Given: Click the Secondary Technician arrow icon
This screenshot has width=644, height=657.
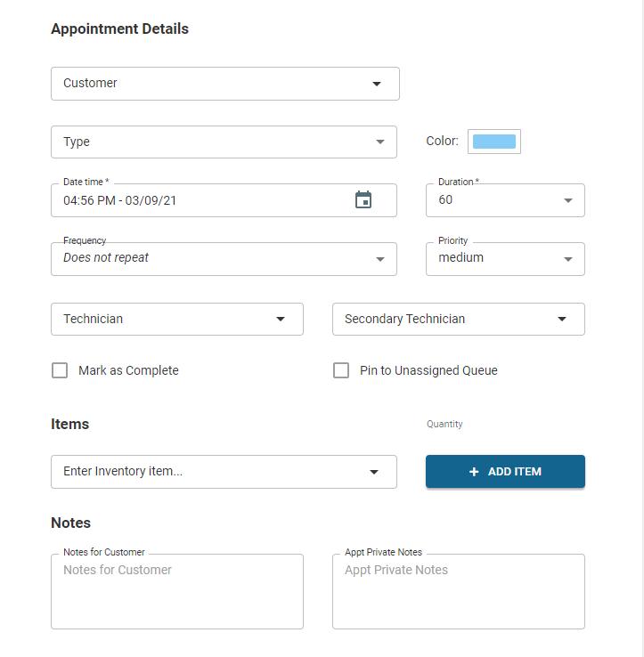Looking at the screenshot, I should [x=562, y=320].
